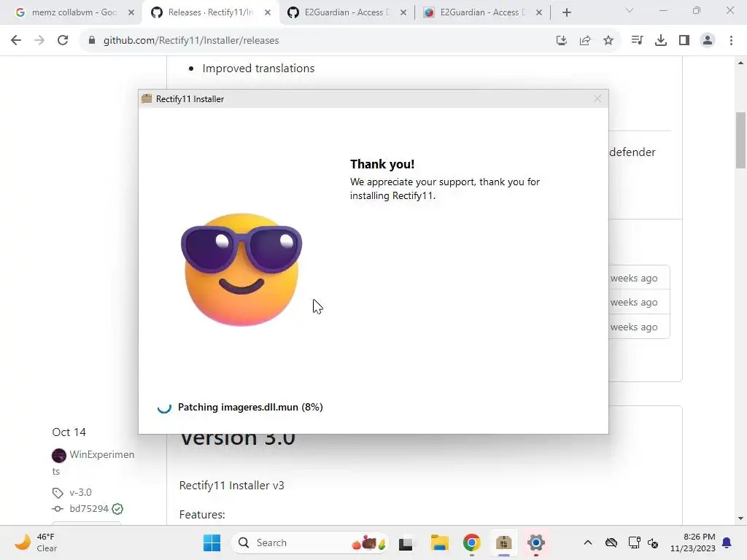Screen dimensions: 747x560
Task: Click the Rectify11 Installer title icon
Action: (x=147, y=98)
